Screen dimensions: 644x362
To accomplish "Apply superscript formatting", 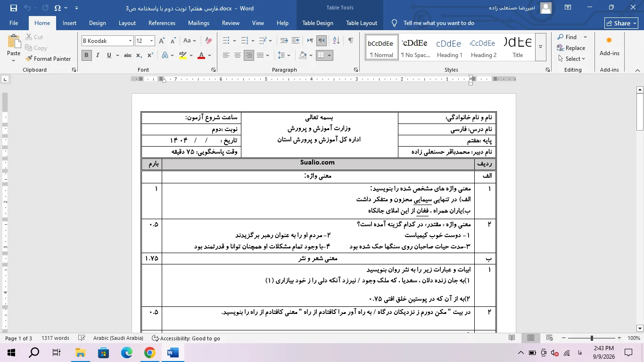I will coord(150,55).
